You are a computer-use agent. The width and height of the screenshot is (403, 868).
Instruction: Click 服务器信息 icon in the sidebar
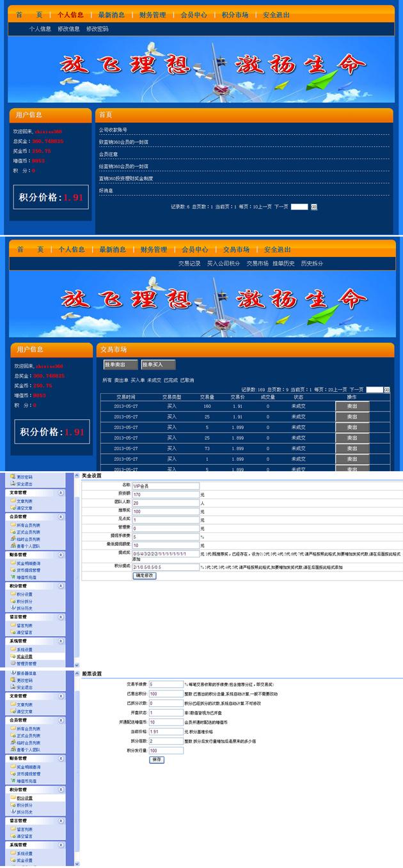[13, 673]
